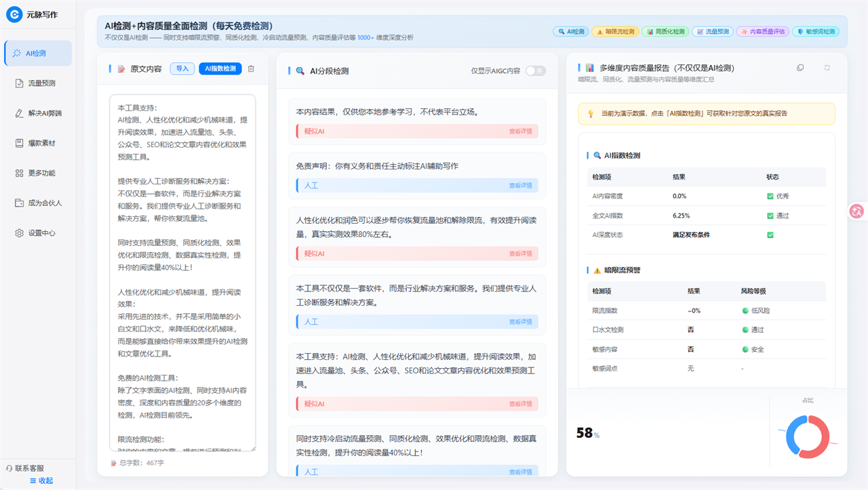View details for 本内容结果 疑似AI segment

pos(520,131)
